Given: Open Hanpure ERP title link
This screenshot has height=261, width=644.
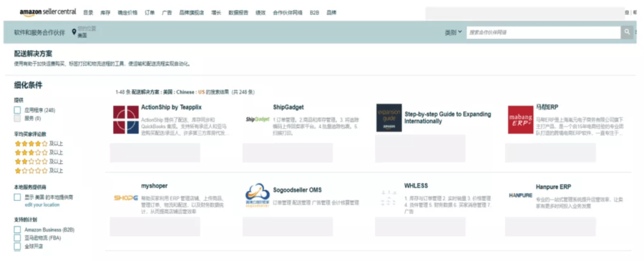Looking at the screenshot, I should click(x=553, y=187).
